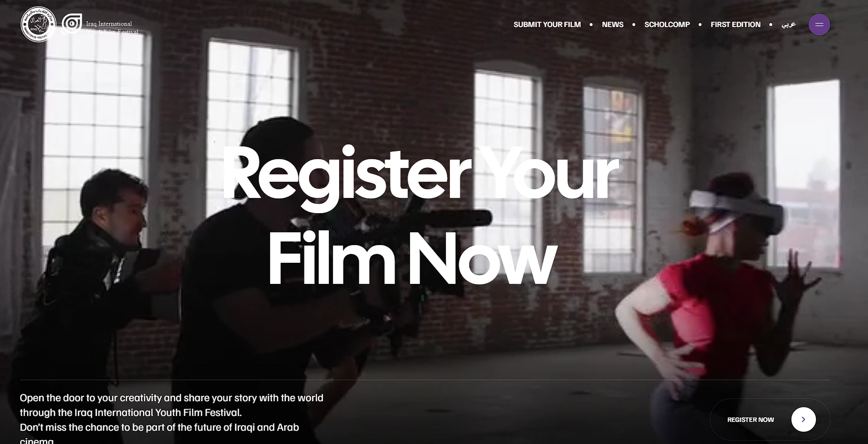Open the Scholcomp nav link
The image size is (868, 444).
667,25
